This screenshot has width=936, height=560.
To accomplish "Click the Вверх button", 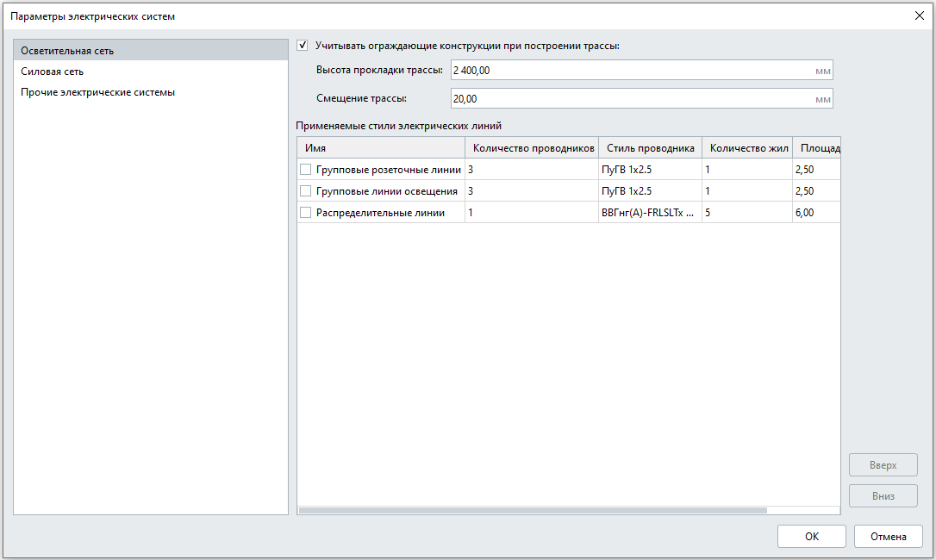I will click(883, 465).
